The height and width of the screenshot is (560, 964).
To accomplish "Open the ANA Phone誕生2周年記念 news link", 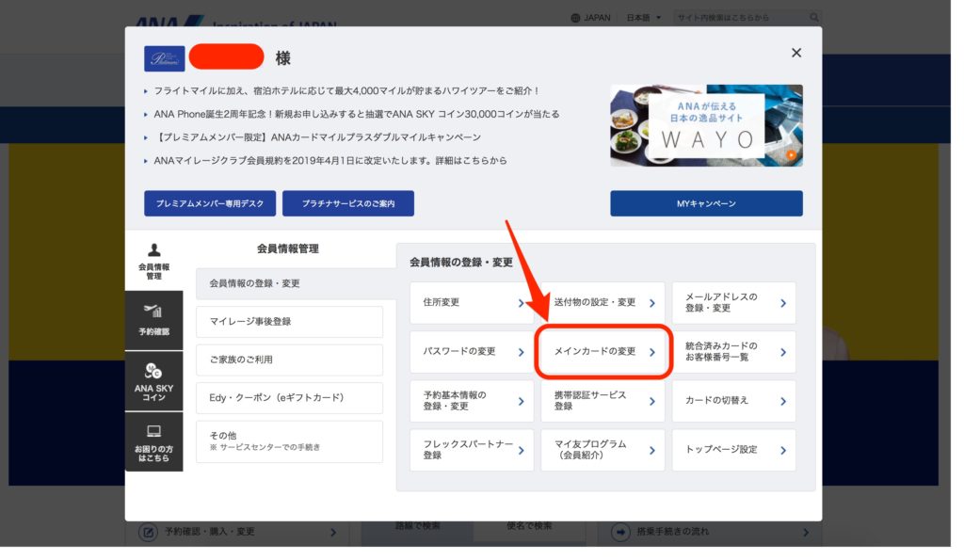I will click(357, 114).
